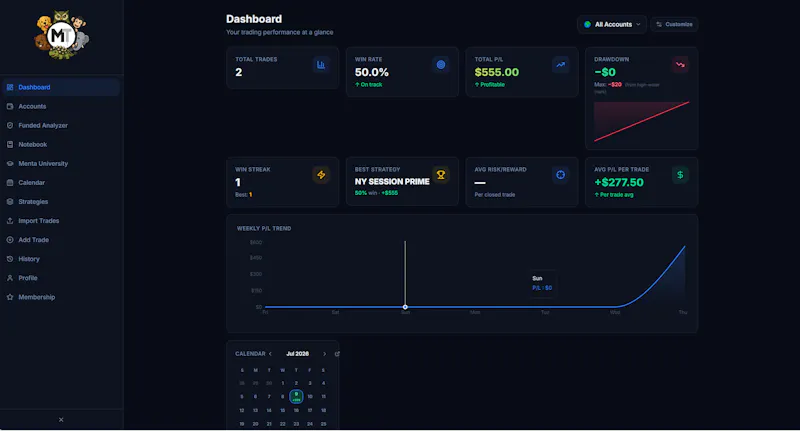Viewport: 800px width, 431px height.
Task: Click the sidebar Calendar icon
Action: coord(10,183)
